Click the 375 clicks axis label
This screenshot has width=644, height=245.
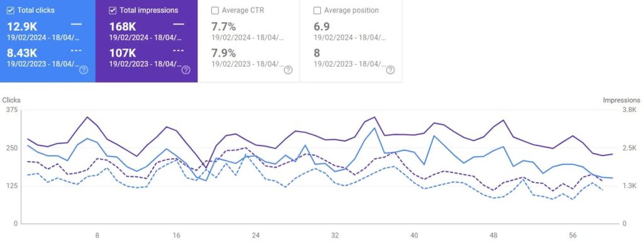click(12, 110)
